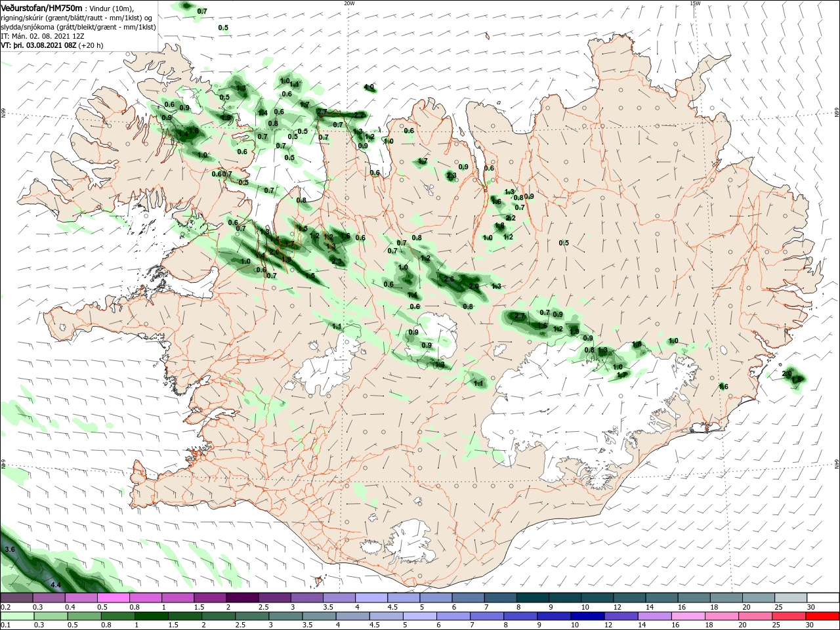Image resolution: width=840 pixels, height=630 pixels.
Task: Click the 3.6 precipitation value offshore southwest
Action: click(x=10, y=549)
